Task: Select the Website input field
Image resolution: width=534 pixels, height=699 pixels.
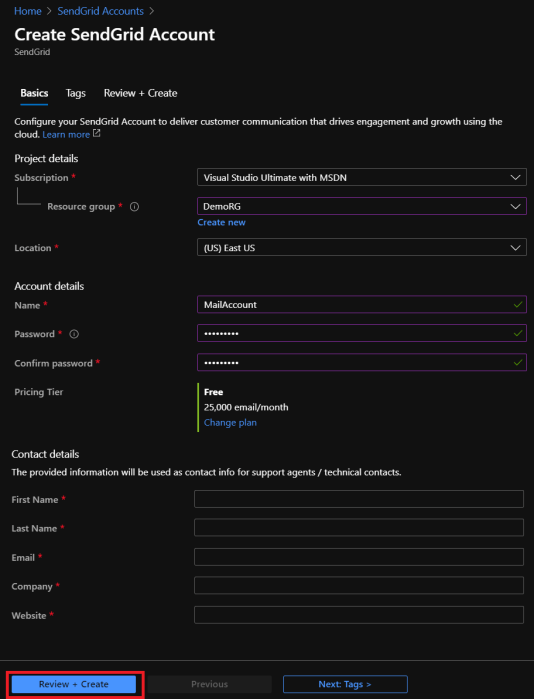Action: (359, 615)
